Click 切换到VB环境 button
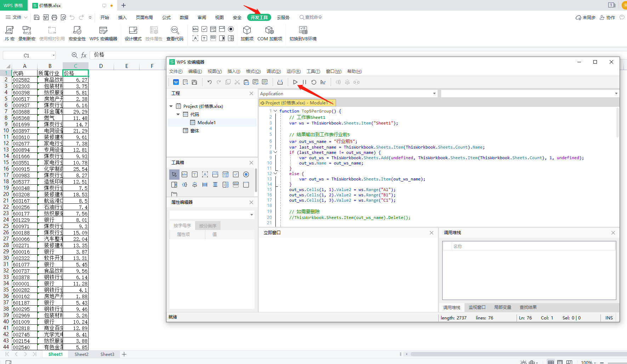Image resolution: width=627 pixels, height=364 pixels. click(x=303, y=34)
